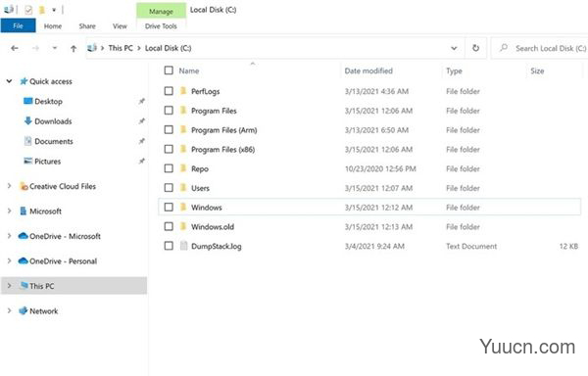Click the Repo folder icon
This screenshot has width=588, height=376.
point(183,168)
